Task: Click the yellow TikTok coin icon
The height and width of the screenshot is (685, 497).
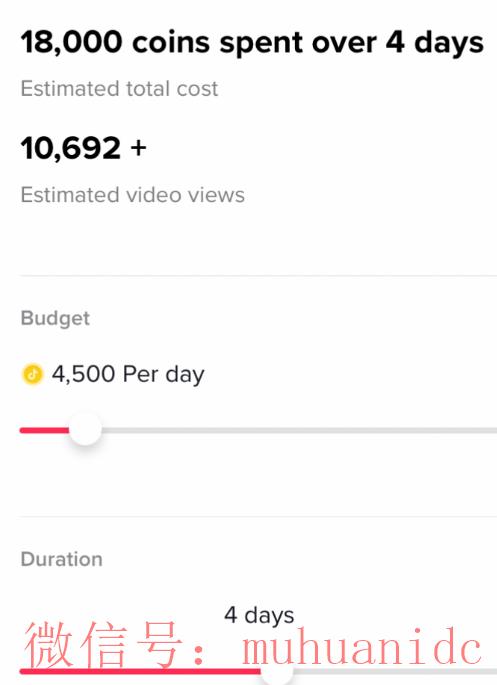Action: [x=32, y=374]
